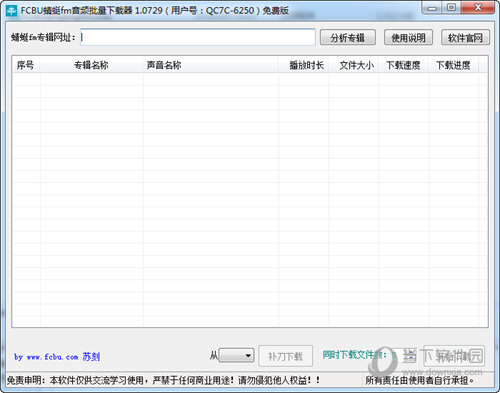Sort by the 专辑名称 column header

pos(92,65)
